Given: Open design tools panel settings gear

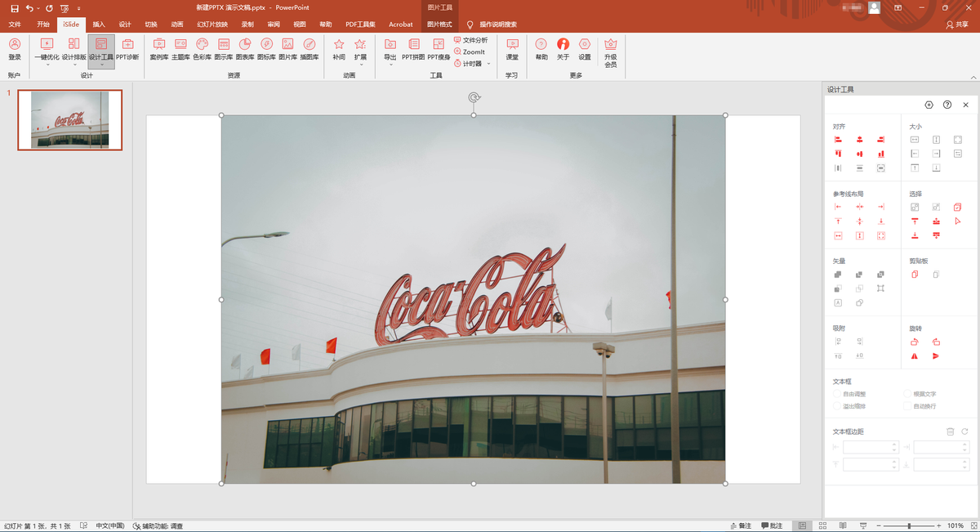Looking at the screenshot, I should pos(929,105).
